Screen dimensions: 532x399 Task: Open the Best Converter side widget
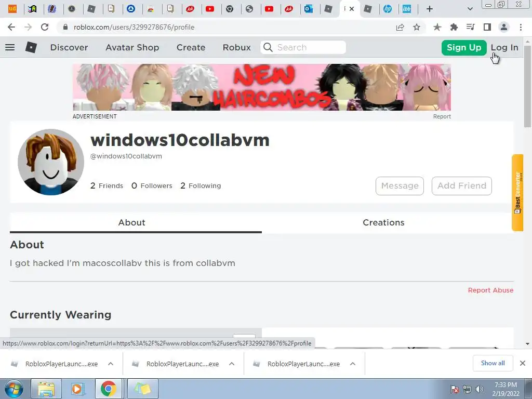517,192
